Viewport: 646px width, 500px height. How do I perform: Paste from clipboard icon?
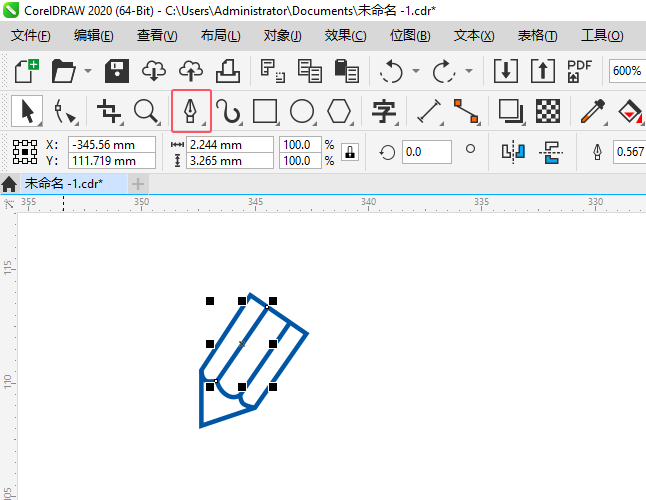(346, 71)
